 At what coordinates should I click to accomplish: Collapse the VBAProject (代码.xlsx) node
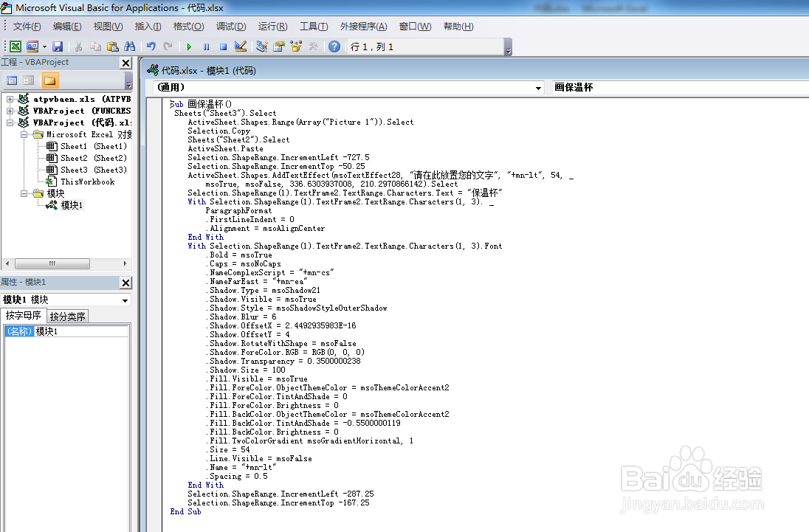coord(10,122)
